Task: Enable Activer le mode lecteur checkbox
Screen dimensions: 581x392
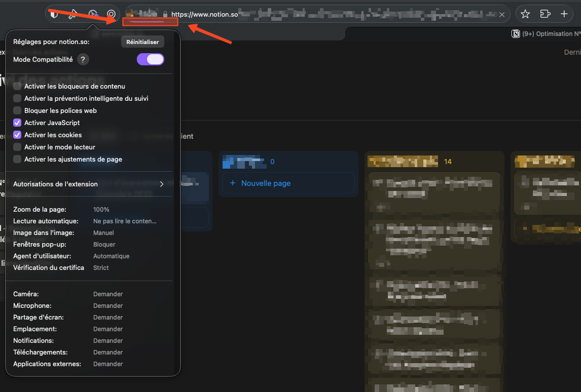Action: (x=17, y=147)
